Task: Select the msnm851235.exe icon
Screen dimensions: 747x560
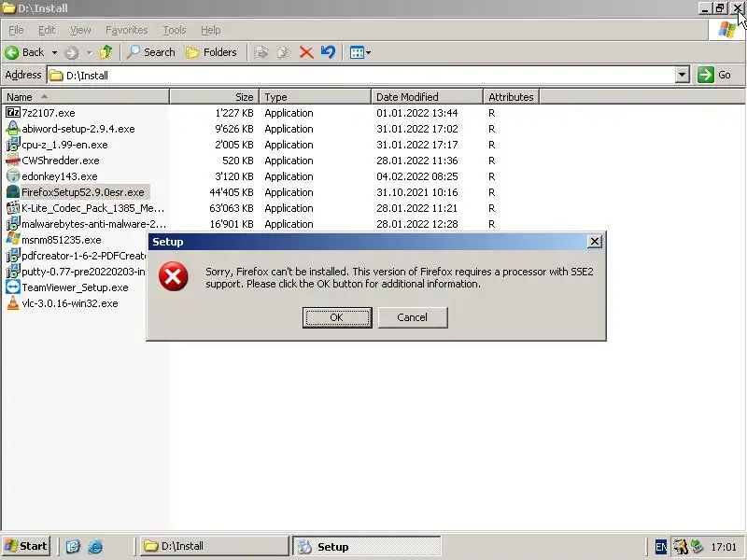Action: click(x=13, y=239)
